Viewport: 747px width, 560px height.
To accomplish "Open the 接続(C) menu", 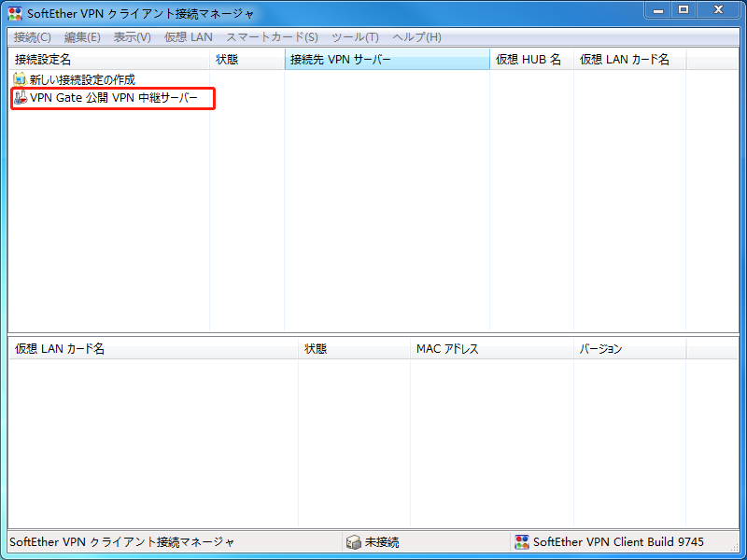I will point(33,37).
